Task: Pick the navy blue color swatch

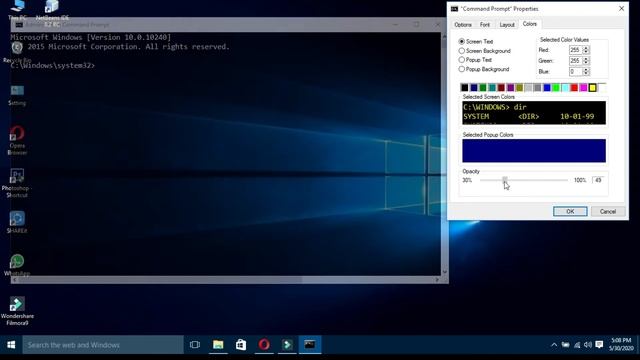Action: point(474,87)
